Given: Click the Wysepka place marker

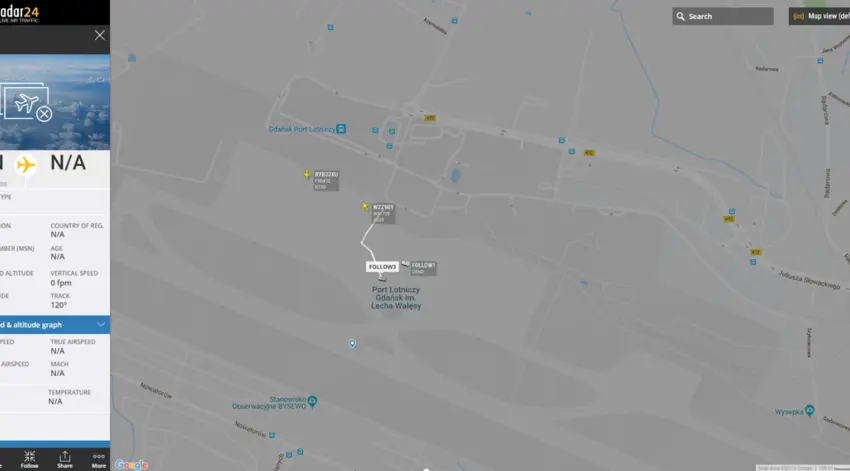Looking at the screenshot, I should (x=809, y=410).
